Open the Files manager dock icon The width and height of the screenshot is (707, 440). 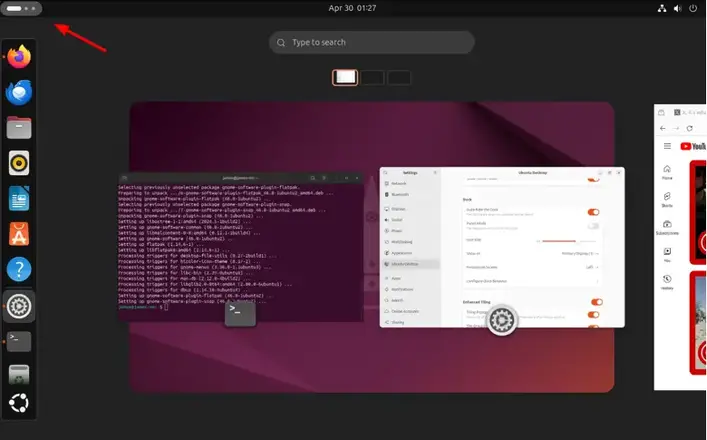pyautogui.click(x=19, y=128)
